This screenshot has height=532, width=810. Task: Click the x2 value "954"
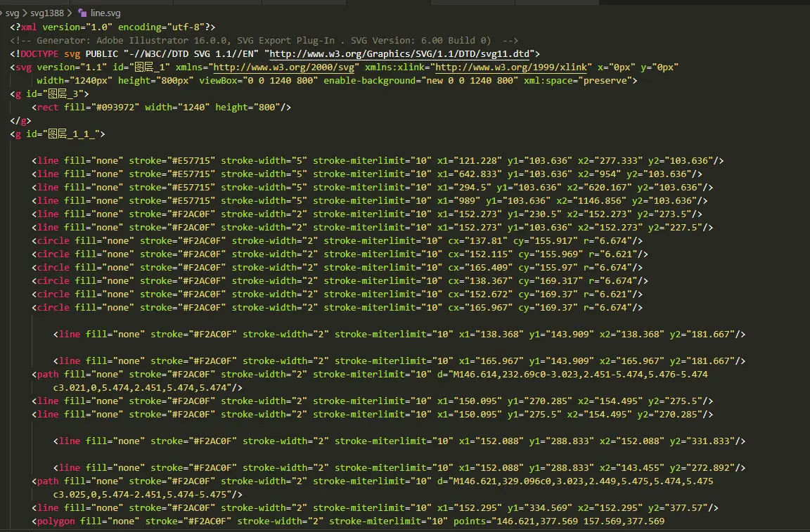coord(607,174)
